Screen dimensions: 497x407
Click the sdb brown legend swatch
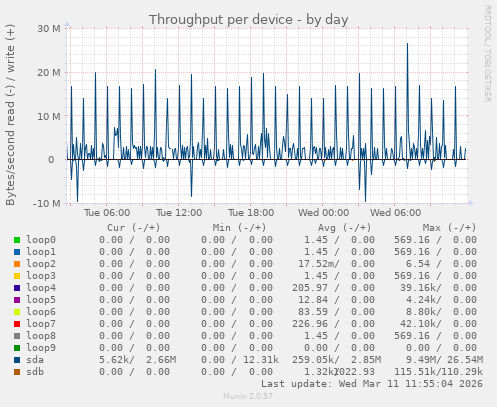(17, 372)
